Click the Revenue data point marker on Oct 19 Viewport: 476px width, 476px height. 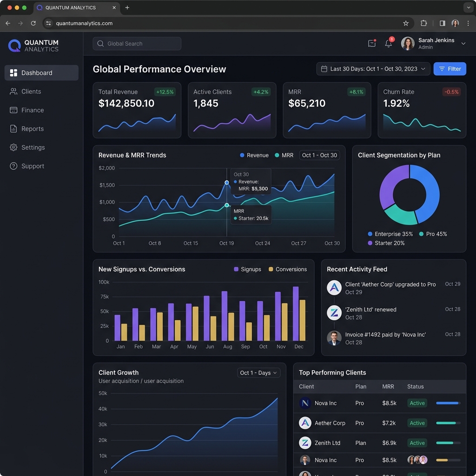227,182
